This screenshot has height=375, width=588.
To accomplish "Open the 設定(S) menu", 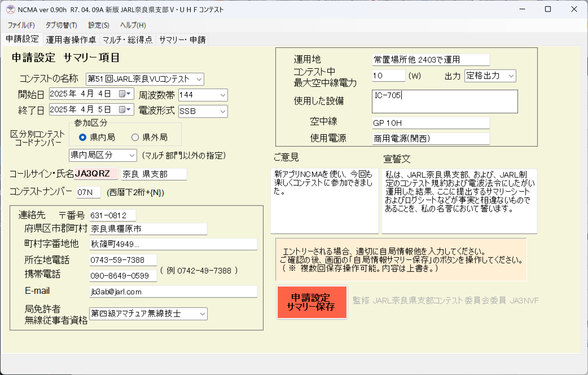I will click(98, 25).
